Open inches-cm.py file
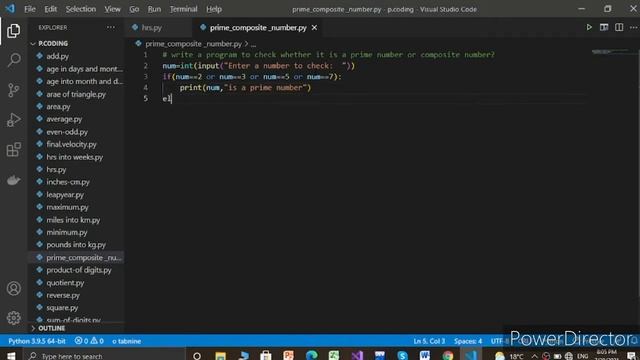Image resolution: width=640 pixels, height=360 pixels. pyautogui.click(x=68, y=182)
